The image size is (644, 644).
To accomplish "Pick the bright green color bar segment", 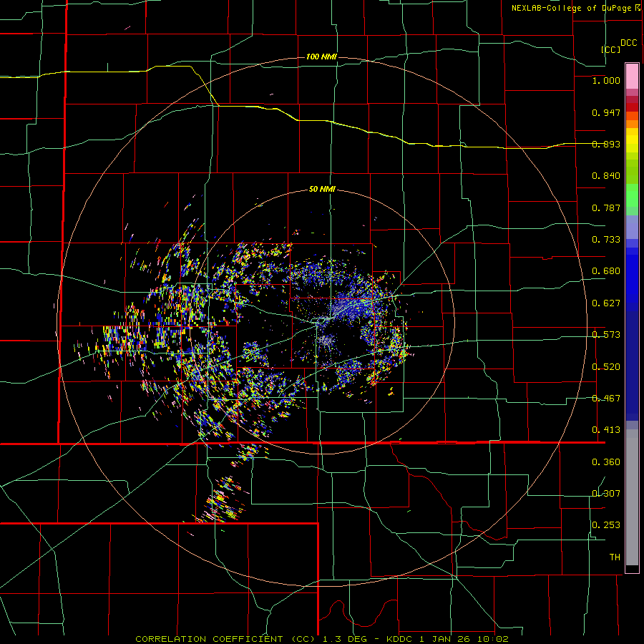I will coord(632,195).
